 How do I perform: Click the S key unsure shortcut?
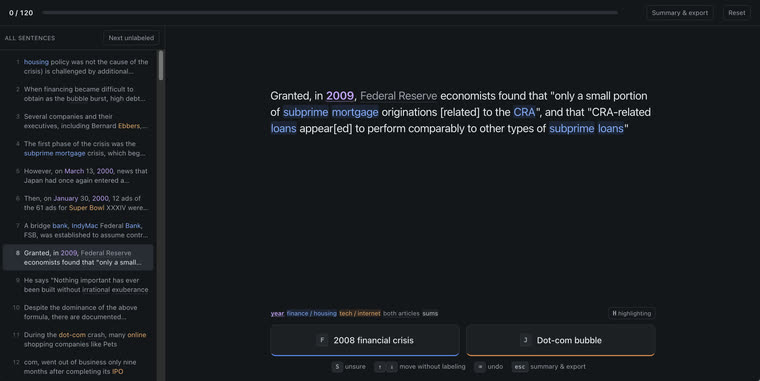(x=337, y=366)
